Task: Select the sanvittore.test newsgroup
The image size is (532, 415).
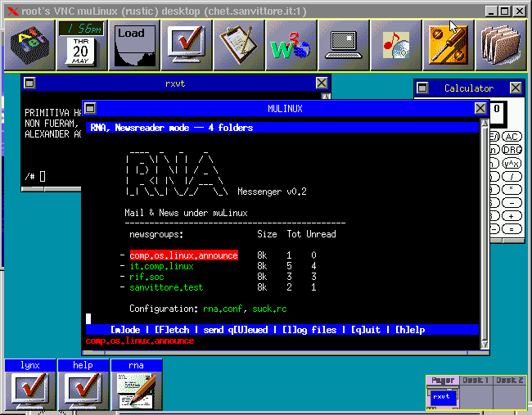Action: click(x=166, y=287)
